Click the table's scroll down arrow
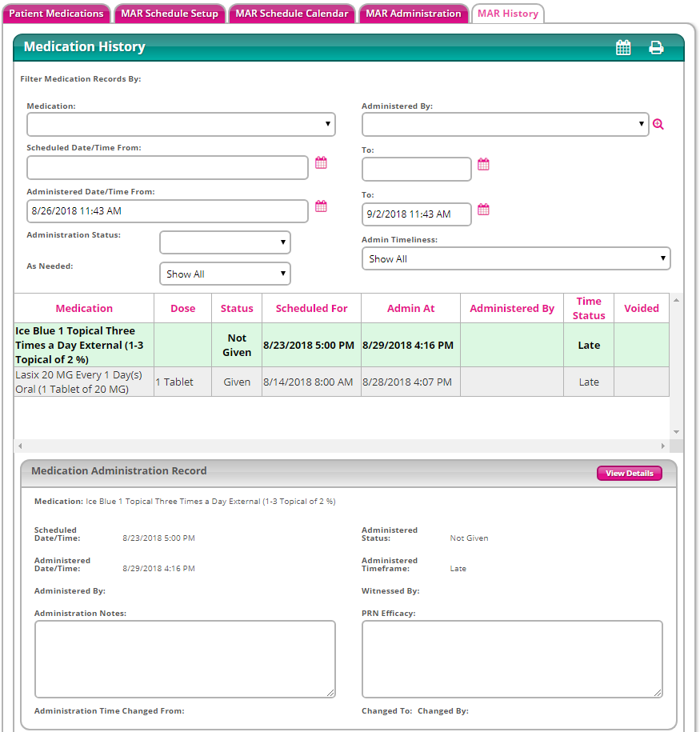This screenshot has width=700, height=732. (676, 432)
